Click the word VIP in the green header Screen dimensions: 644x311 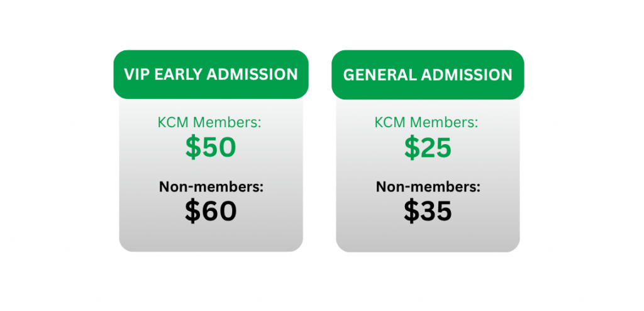[136, 75]
